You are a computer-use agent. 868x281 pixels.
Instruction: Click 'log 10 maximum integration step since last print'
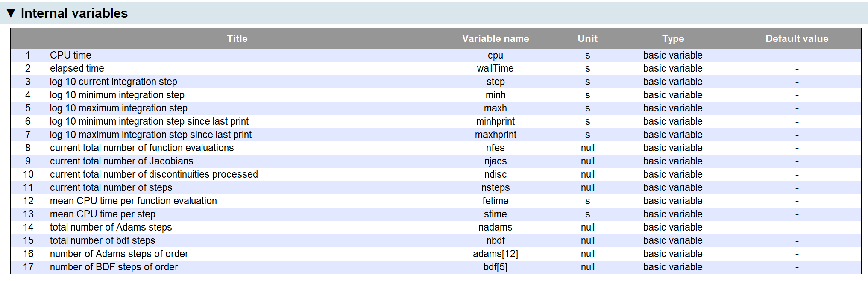click(x=151, y=135)
